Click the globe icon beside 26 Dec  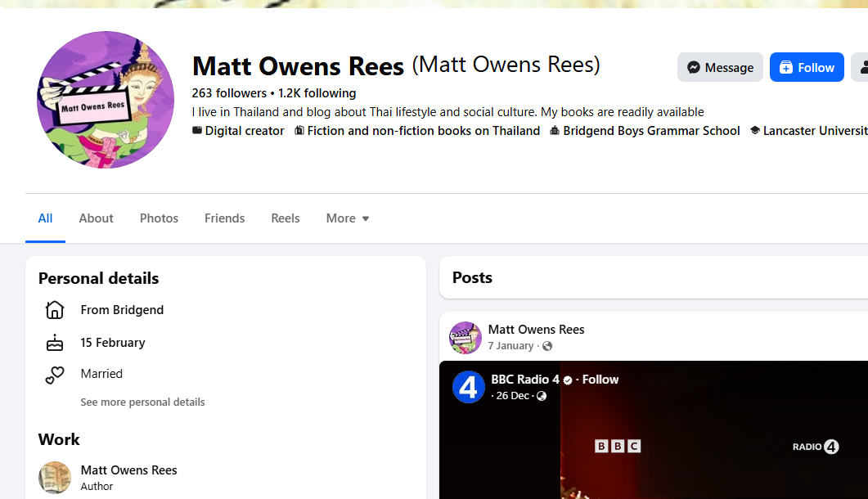point(542,396)
